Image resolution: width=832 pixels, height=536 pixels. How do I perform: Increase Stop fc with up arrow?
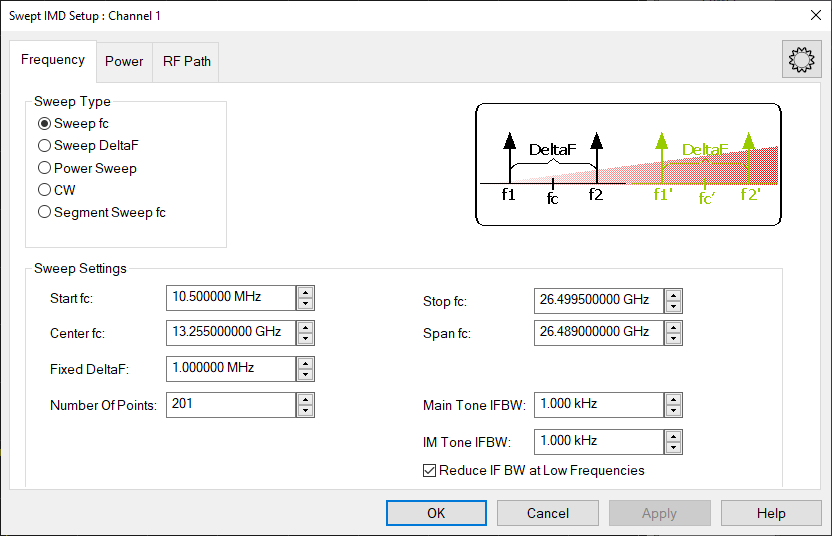click(674, 294)
